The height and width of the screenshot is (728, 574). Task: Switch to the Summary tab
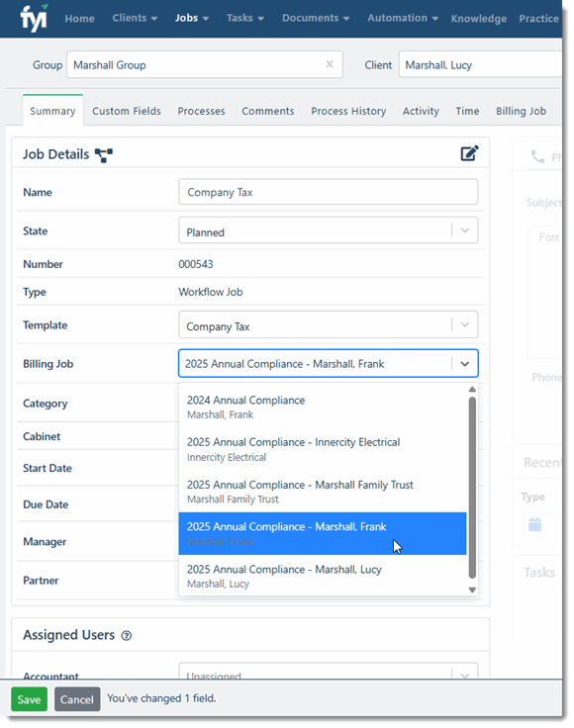(52, 111)
